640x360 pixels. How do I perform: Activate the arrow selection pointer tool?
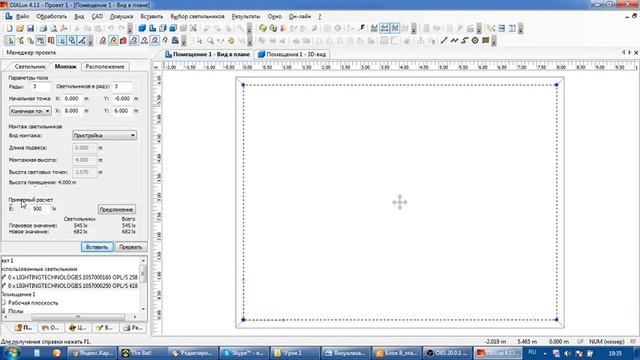(x=200, y=40)
